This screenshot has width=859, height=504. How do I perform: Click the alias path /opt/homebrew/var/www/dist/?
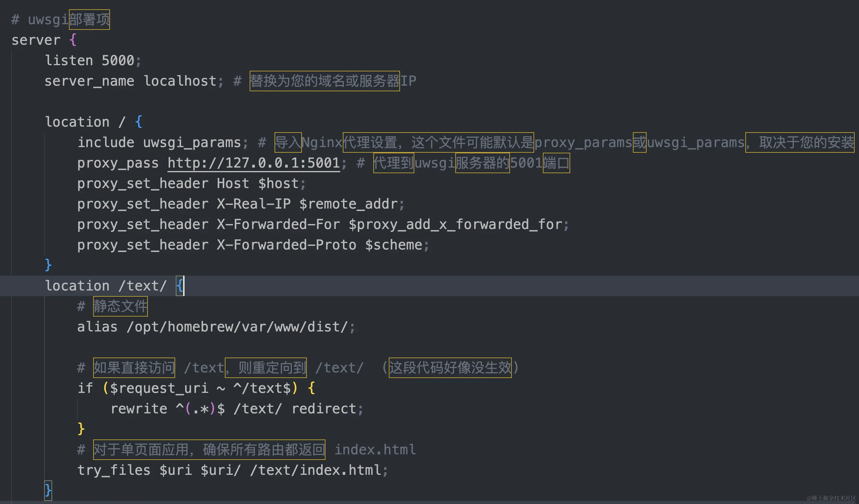click(x=237, y=327)
